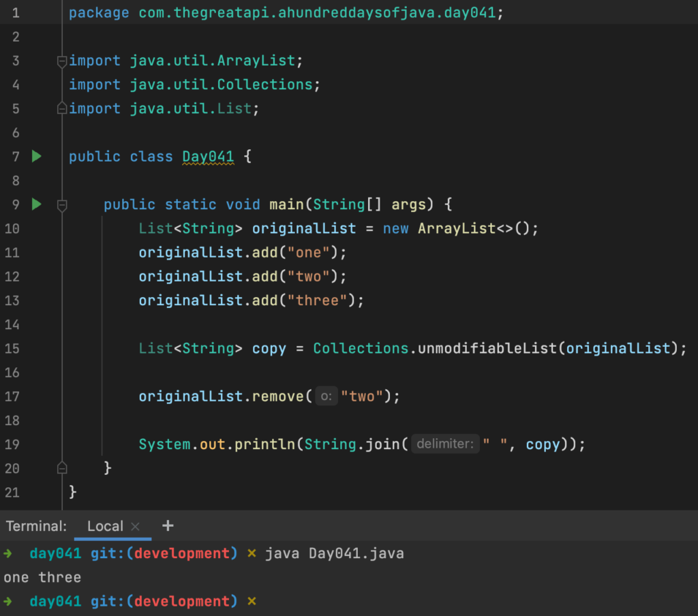Close the Local terminal tab
Screen dimensions: 698x616
click(x=134, y=525)
